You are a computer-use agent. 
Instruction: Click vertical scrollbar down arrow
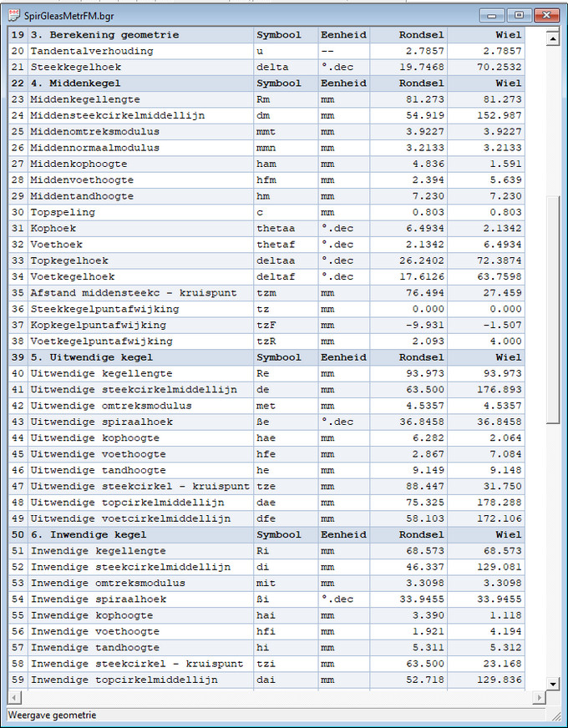tap(553, 684)
